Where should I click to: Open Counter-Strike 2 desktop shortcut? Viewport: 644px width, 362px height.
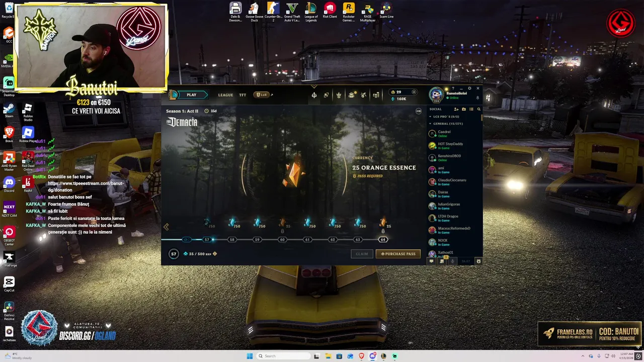point(273,12)
